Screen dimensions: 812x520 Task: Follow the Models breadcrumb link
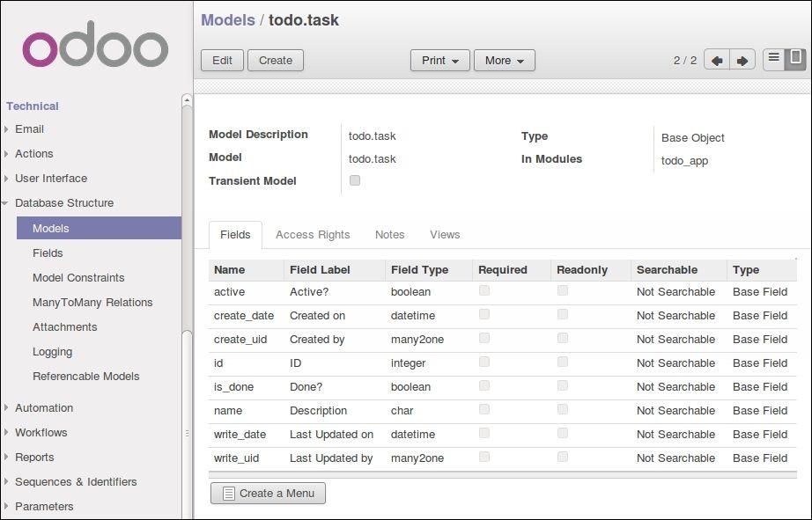point(228,20)
